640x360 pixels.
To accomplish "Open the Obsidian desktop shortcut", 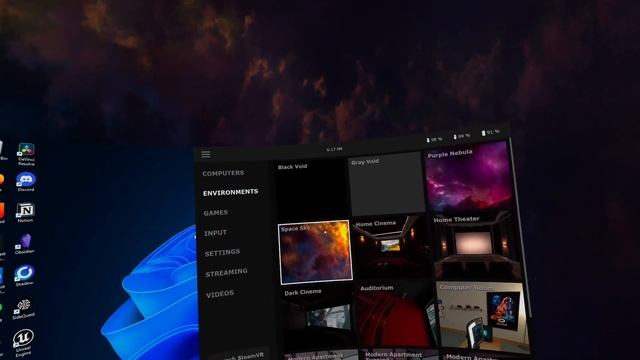I will [x=24, y=244].
